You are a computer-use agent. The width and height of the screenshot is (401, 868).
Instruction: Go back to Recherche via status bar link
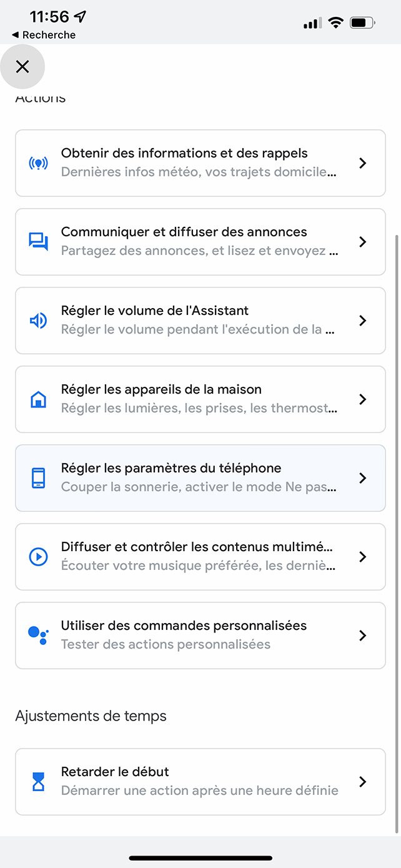click(x=44, y=35)
